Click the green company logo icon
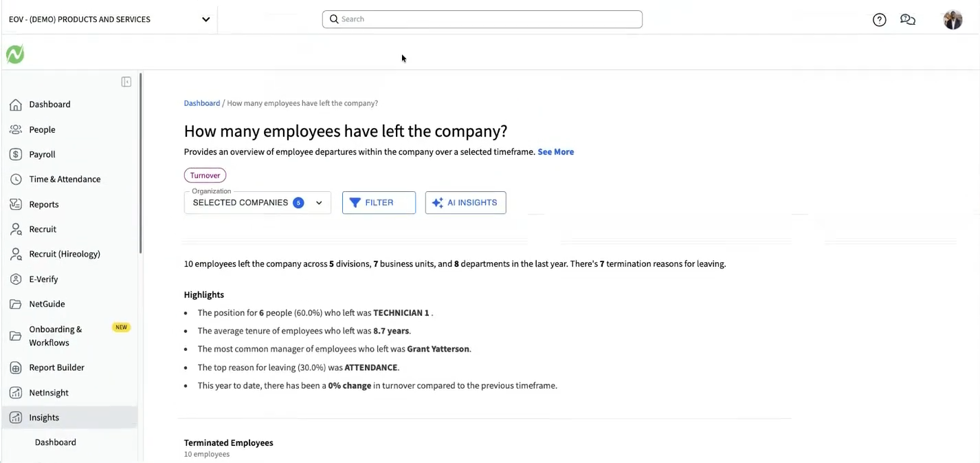 pos(15,54)
